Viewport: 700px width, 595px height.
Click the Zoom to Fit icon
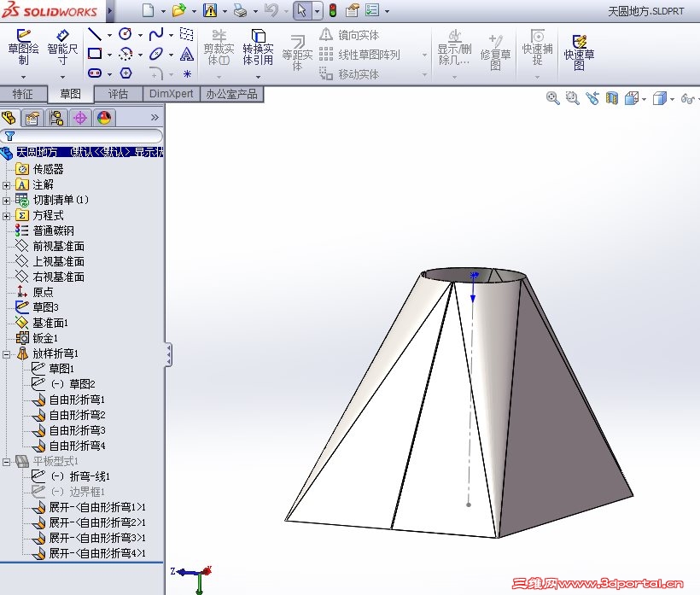point(552,98)
